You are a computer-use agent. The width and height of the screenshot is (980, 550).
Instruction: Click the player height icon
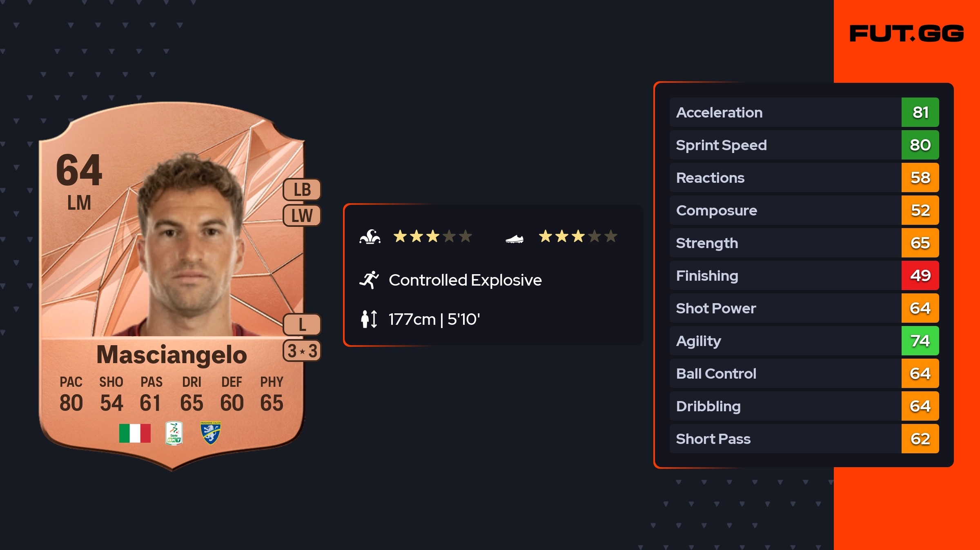click(x=369, y=319)
